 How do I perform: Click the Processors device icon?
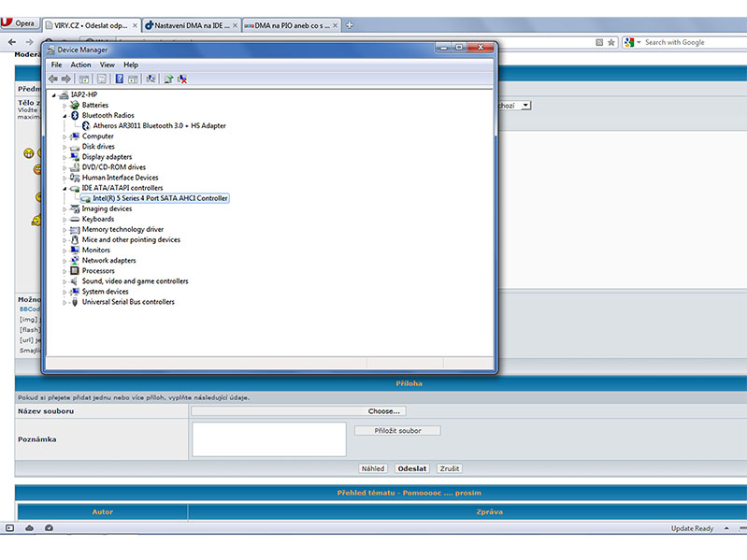coord(75,271)
